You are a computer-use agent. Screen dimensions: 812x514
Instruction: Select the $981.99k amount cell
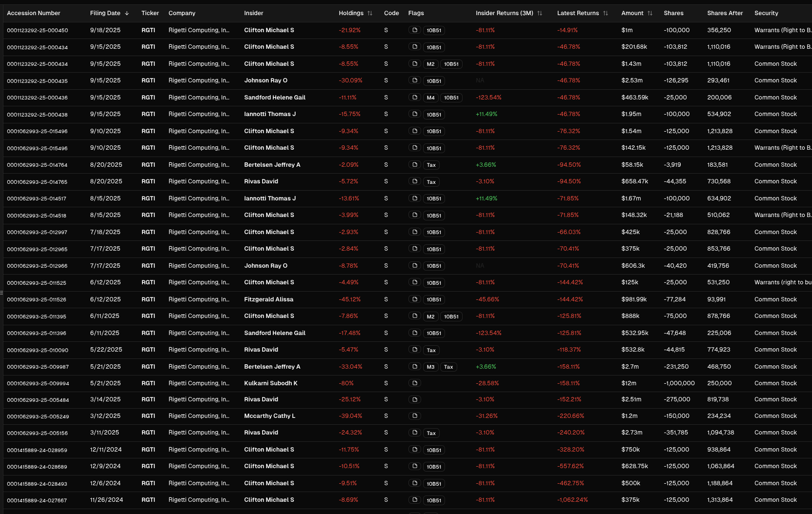(x=634, y=299)
